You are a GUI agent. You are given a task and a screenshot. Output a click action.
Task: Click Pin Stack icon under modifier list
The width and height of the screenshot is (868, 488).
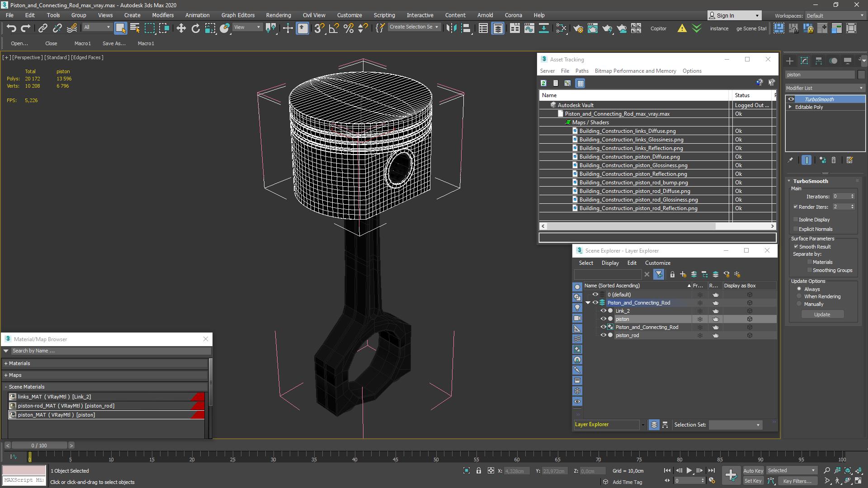pyautogui.click(x=790, y=160)
